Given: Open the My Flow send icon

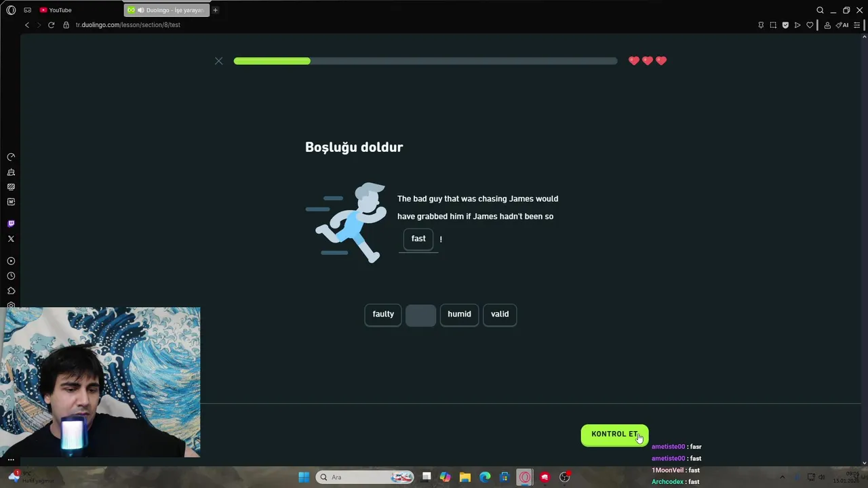Looking at the screenshot, I should 797,25.
